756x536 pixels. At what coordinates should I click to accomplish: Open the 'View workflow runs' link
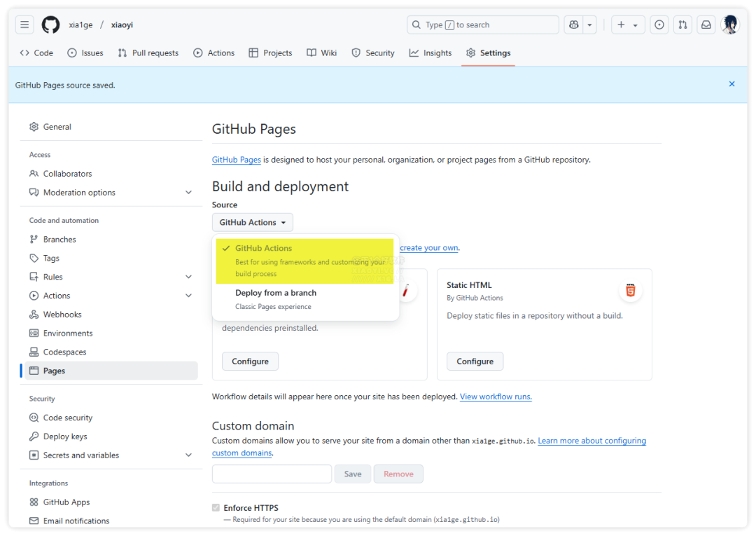point(496,397)
